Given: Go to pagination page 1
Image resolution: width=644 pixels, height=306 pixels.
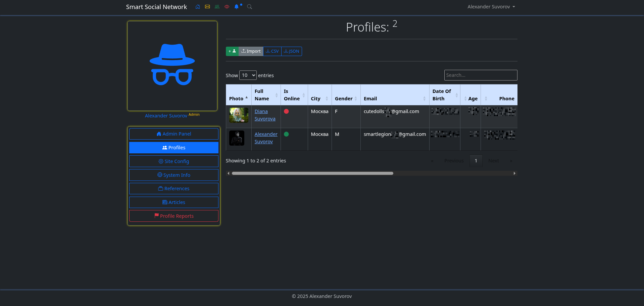Looking at the screenshot, I should click(x=476, y=161).
